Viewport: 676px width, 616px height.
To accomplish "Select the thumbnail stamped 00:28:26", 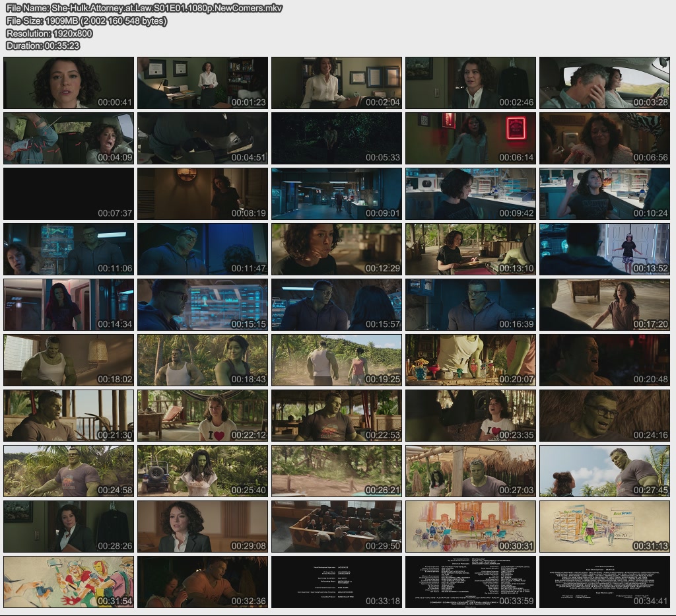I will coord(69,527).
